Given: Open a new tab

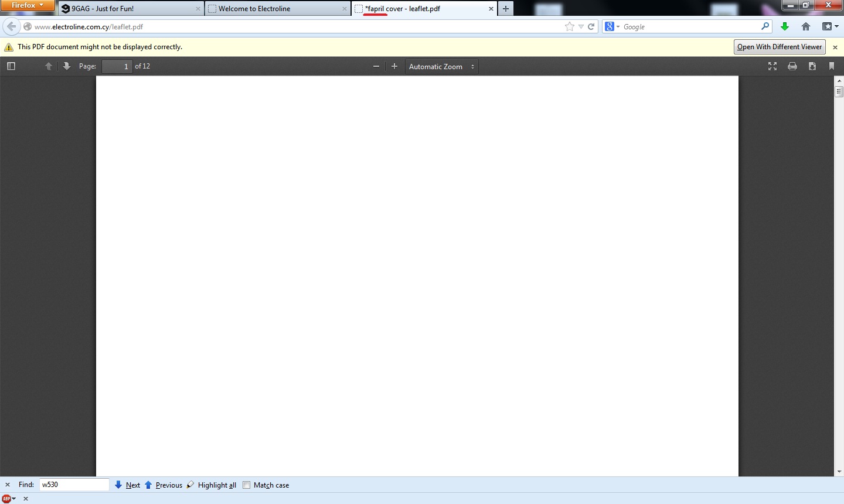Looking at the screenshot, I should [x=505, y=9].
